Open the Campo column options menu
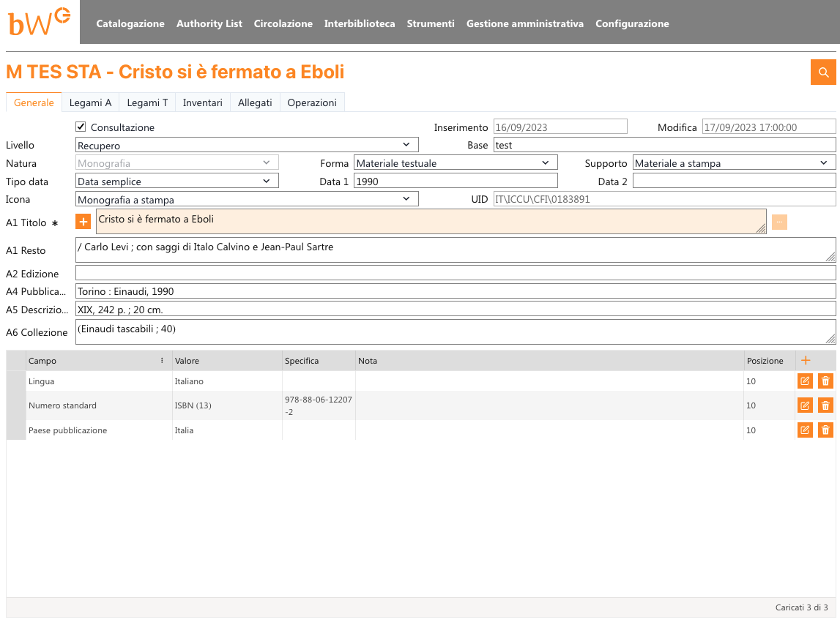The height and width of the screenshot is (625, 840). pos(162,361)
